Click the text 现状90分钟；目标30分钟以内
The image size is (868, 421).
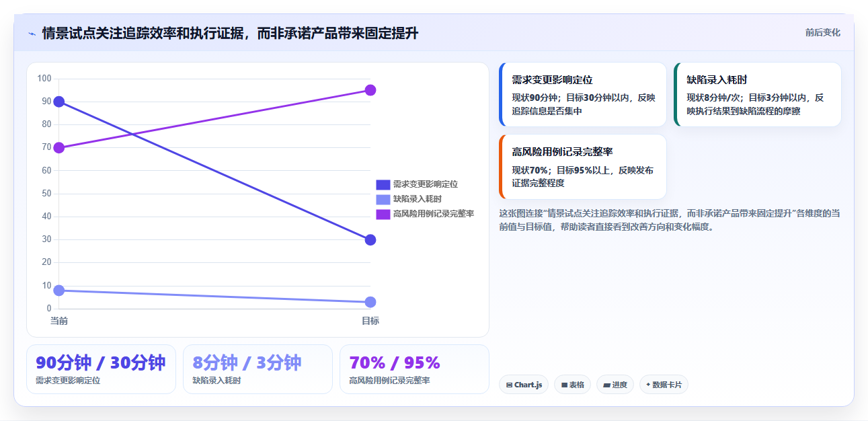click(x=570, y=98)
